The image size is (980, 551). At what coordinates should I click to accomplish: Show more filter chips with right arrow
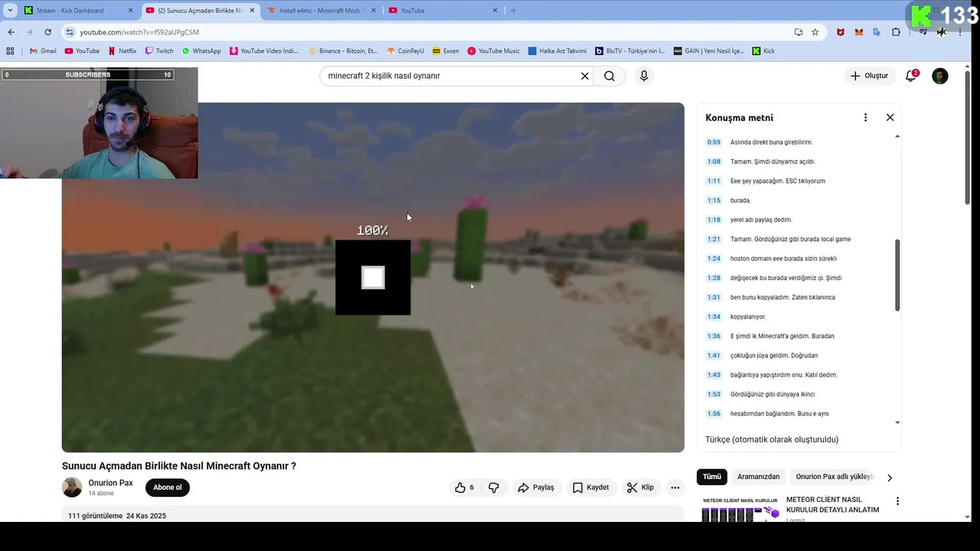[889, 478]
